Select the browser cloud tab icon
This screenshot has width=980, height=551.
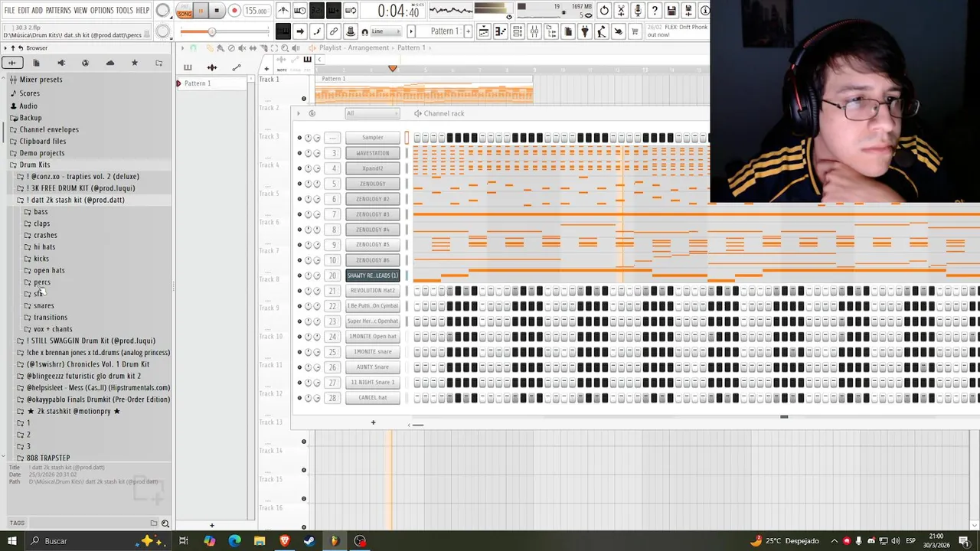[109, 63]
